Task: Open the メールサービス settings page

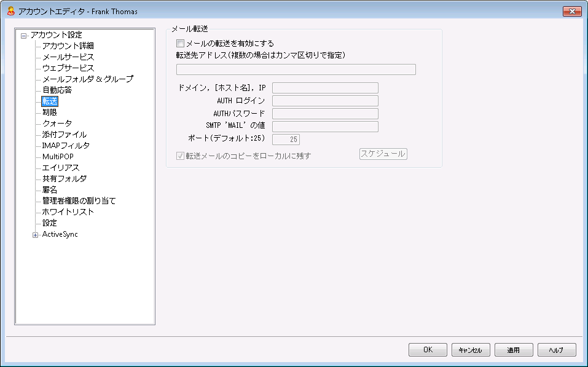Action: pyautogui.click(x=68, y=57)
